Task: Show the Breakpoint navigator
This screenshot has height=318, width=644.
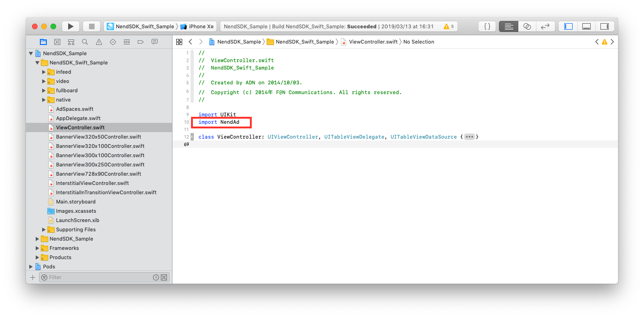Action: (140, 42)
